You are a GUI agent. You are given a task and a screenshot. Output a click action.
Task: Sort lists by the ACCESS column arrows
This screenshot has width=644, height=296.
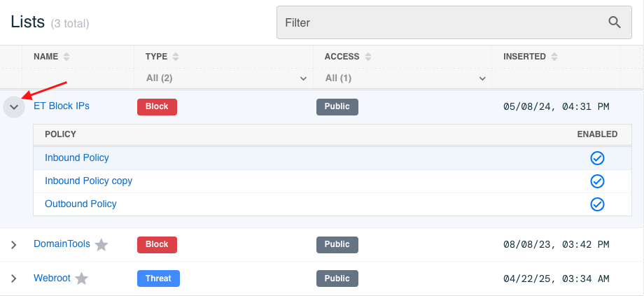(x=369, y=57)
